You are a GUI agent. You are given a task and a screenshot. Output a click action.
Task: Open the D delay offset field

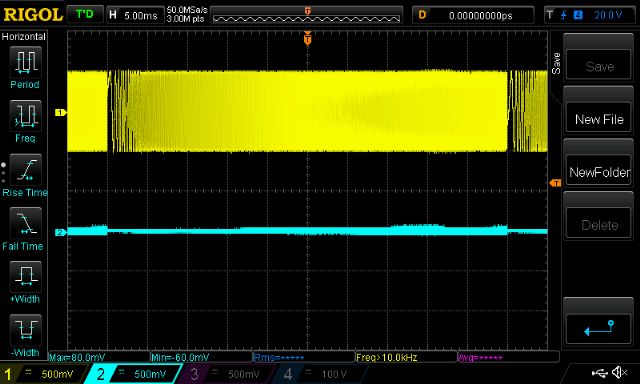[x=473, y=16]
